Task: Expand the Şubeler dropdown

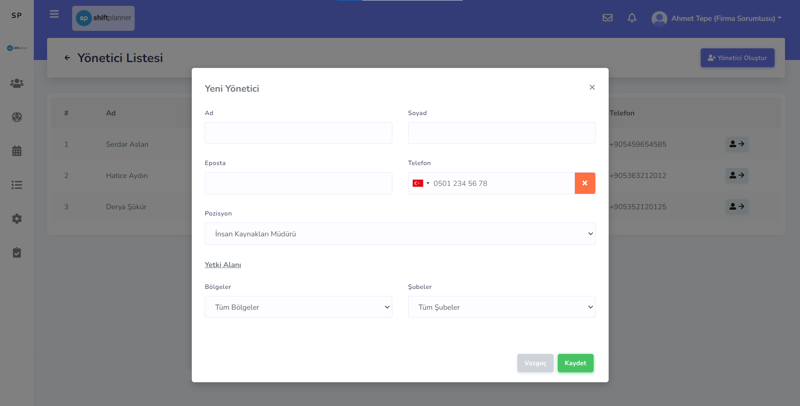Action: pyautogui.click(x=501, y=307)
